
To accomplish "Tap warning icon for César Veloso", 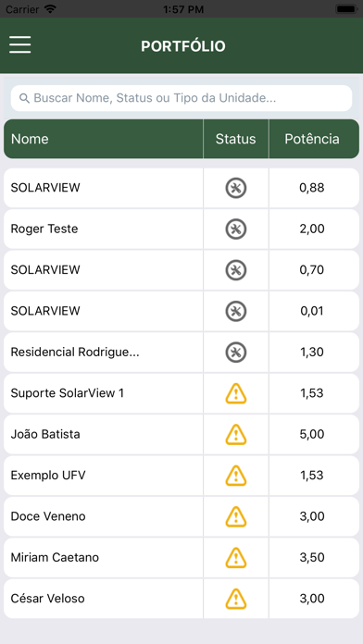I will click(236, 599).
